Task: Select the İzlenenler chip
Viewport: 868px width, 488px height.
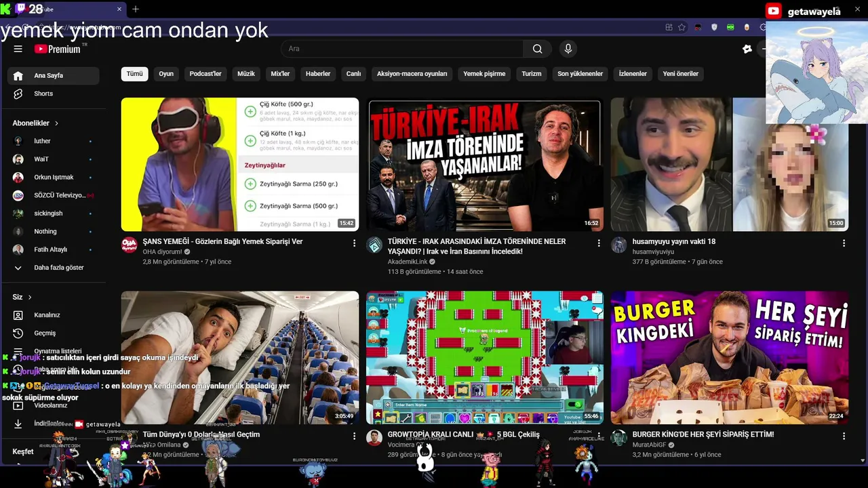Action: (x=633, y=74)
